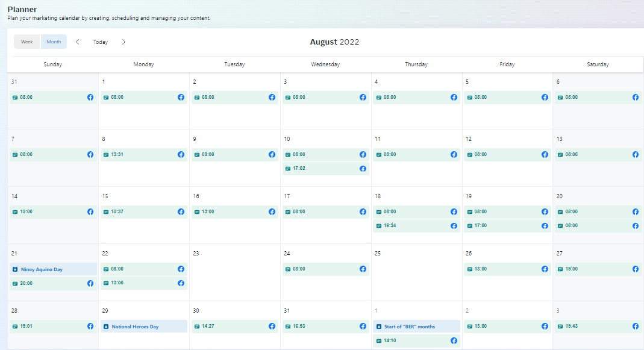Click post icon beside 19:00 on August 14
The image size is (644, 350).
[15, 212]
